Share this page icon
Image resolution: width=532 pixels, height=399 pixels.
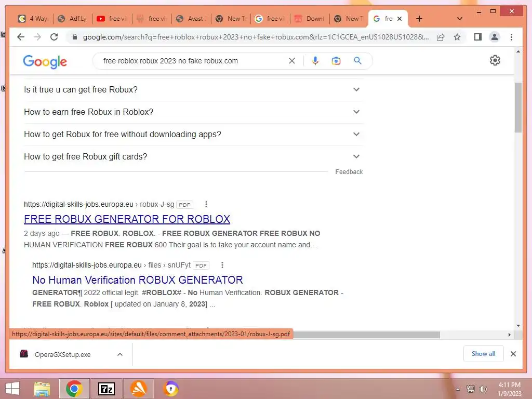coord(441,37)
